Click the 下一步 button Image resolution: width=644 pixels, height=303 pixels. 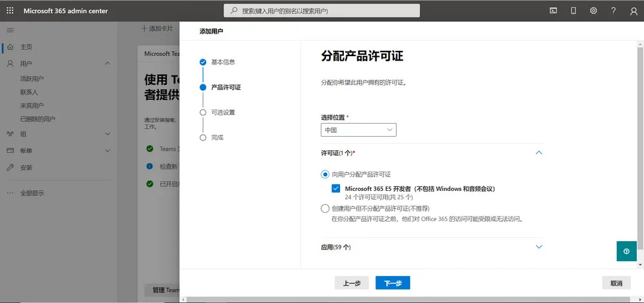(393, 283)
